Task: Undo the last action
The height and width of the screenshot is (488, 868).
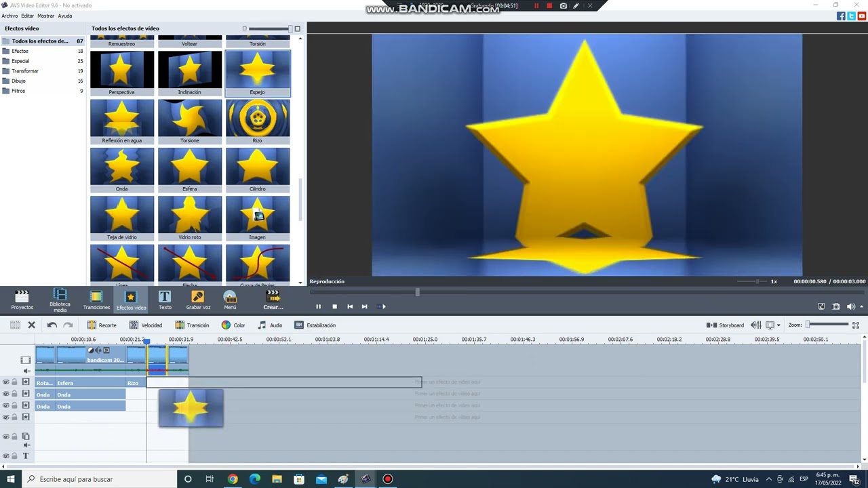Action: [x=52, y=325]
